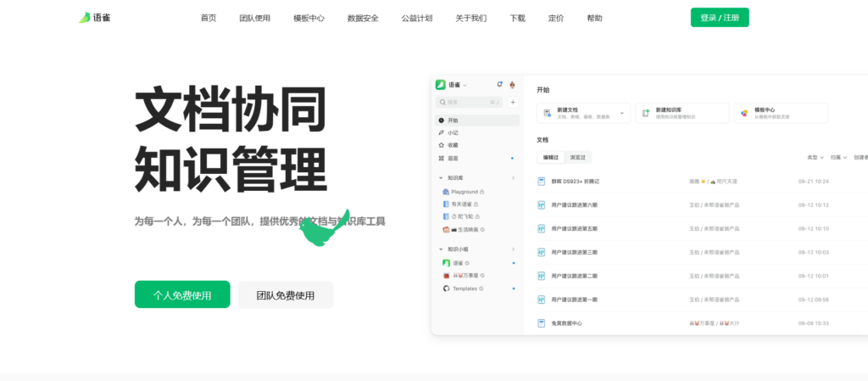Screen dimensions: 868x381
Task: Click the 模板中心 card in the app preview
Action: (x=781, y=113)
